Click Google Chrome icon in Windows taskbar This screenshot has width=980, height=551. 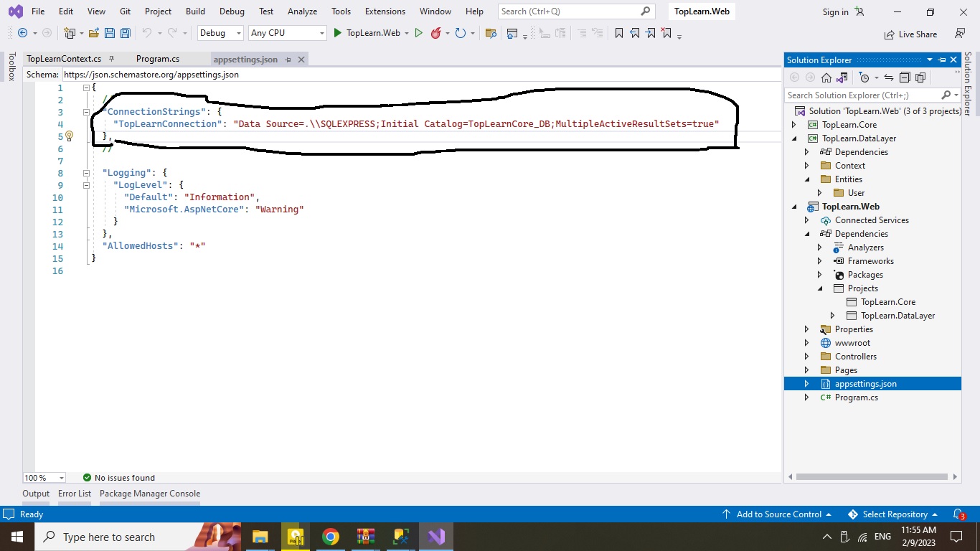(x=330, y=537)
